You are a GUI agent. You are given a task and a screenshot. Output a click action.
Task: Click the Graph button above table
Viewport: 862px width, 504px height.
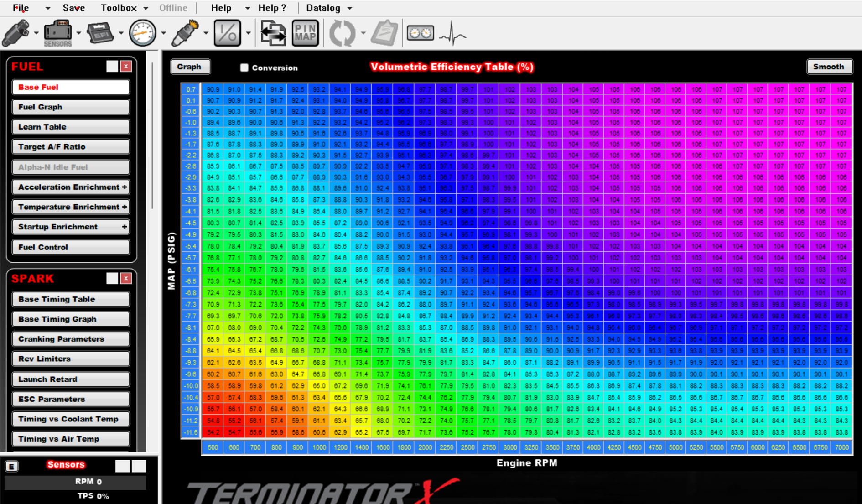click(x=190, y=67)
